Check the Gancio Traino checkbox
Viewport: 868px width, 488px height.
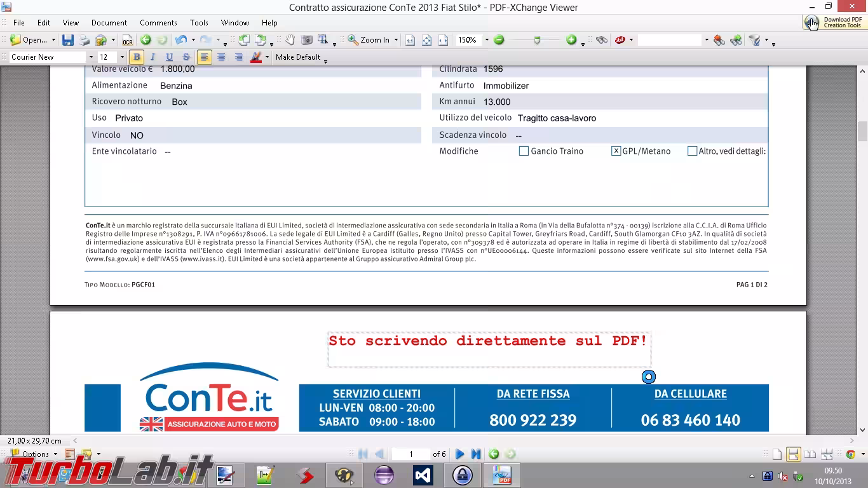[x=524, y=151]
